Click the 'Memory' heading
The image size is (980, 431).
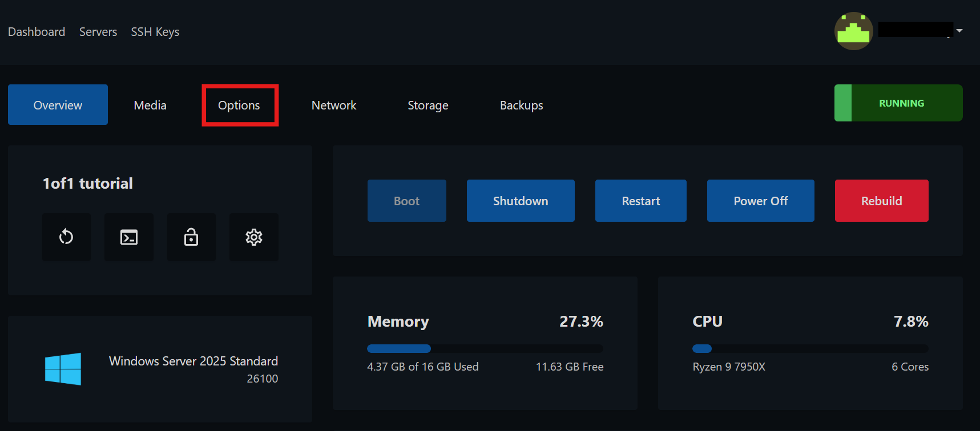click(x=398, y=322)
